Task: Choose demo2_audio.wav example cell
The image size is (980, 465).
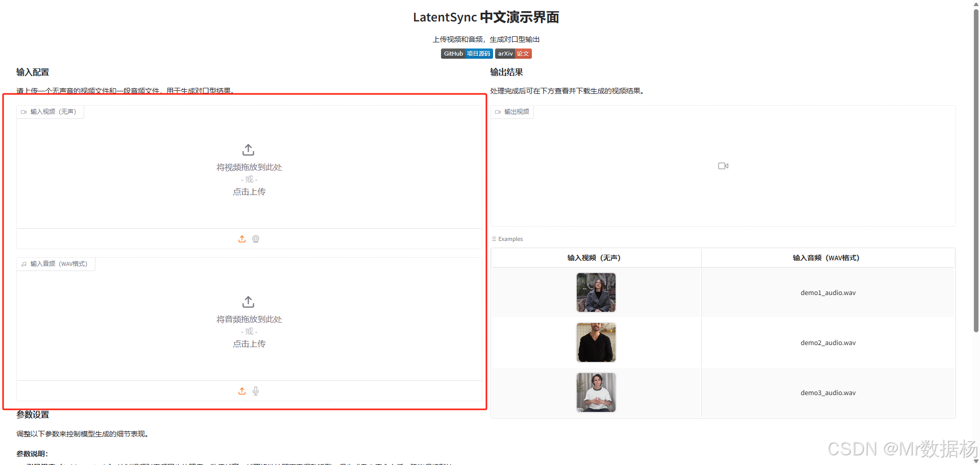Action: coord(828,343)
